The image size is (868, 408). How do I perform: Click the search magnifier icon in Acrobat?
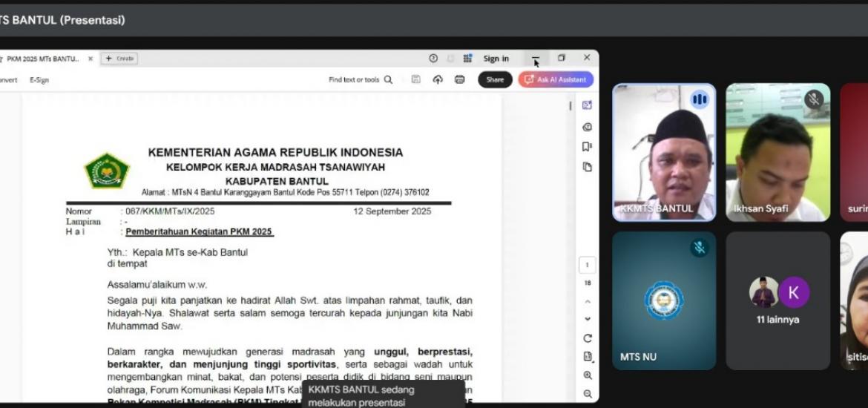point(388,79)
